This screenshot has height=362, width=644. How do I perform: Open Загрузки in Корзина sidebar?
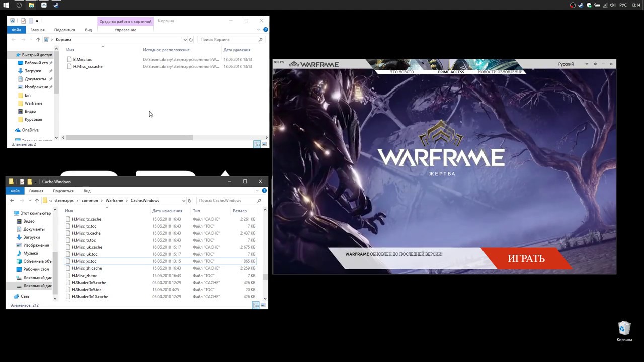(x=33, y=71)
